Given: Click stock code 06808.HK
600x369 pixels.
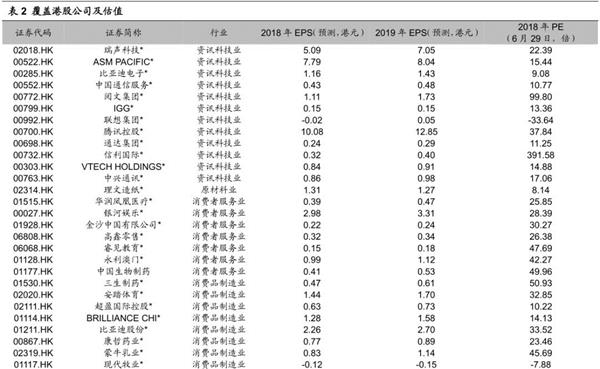Looking at the screenshot, I should click(33, 237).
